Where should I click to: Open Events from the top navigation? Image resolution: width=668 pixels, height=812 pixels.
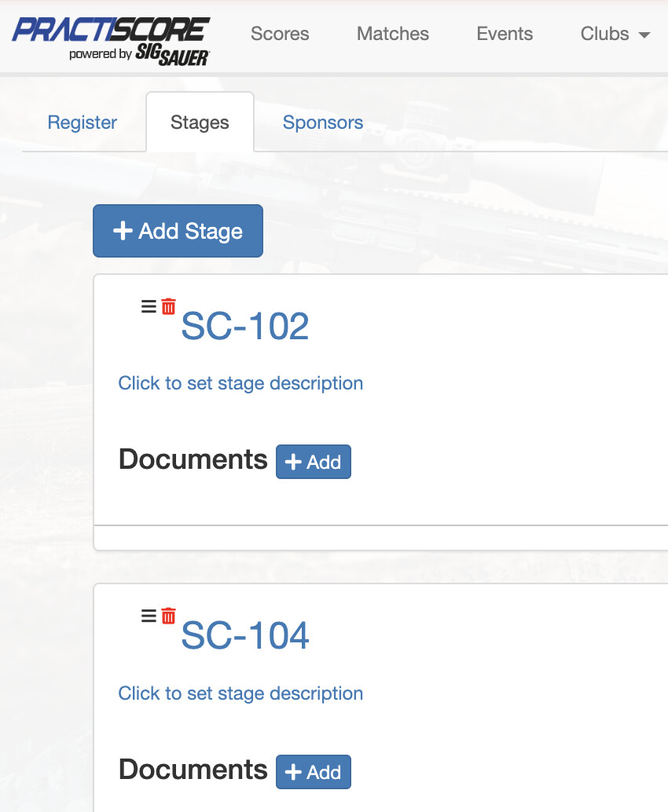(x=505, y=34)
